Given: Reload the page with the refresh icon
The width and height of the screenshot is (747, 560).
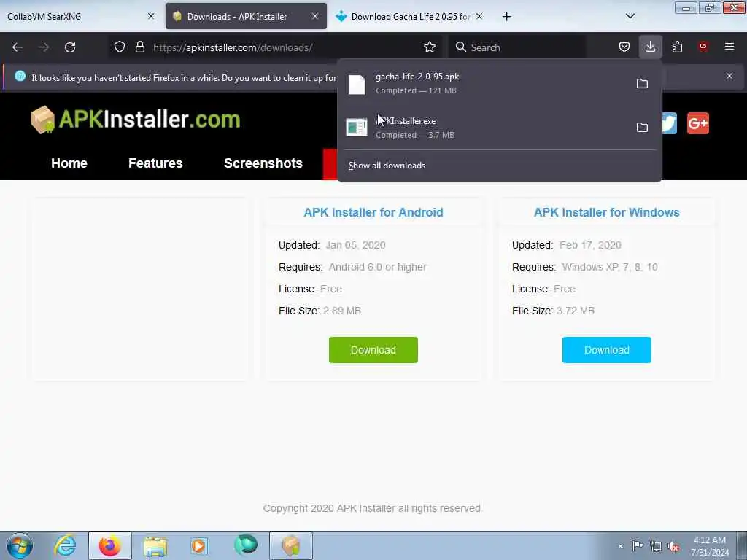Looking at the screenshot, I should coord(70,47).
